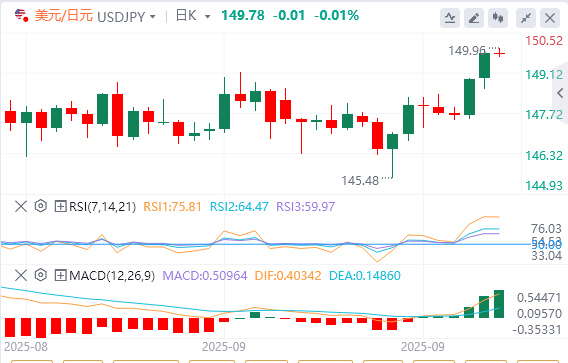Switch candlestick chart style icon
This screenshot has width=568, height=363.
coord(498,18)
